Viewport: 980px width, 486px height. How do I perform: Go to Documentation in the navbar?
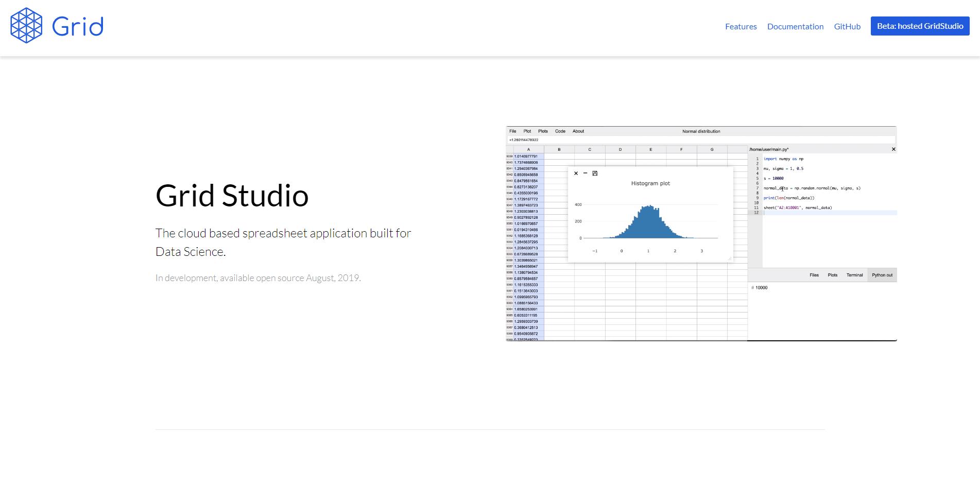point(795,27)
